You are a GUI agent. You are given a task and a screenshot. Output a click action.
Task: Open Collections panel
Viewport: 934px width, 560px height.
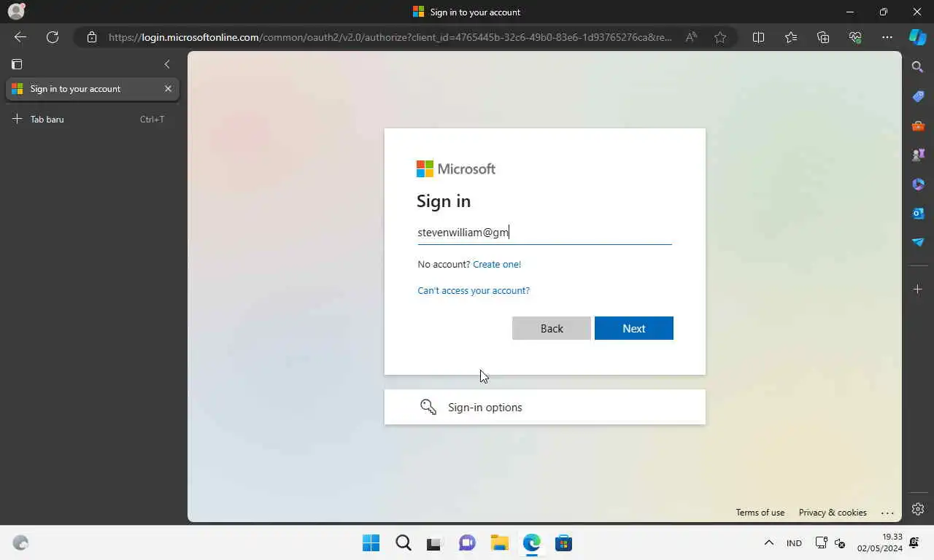pos(823,37)
